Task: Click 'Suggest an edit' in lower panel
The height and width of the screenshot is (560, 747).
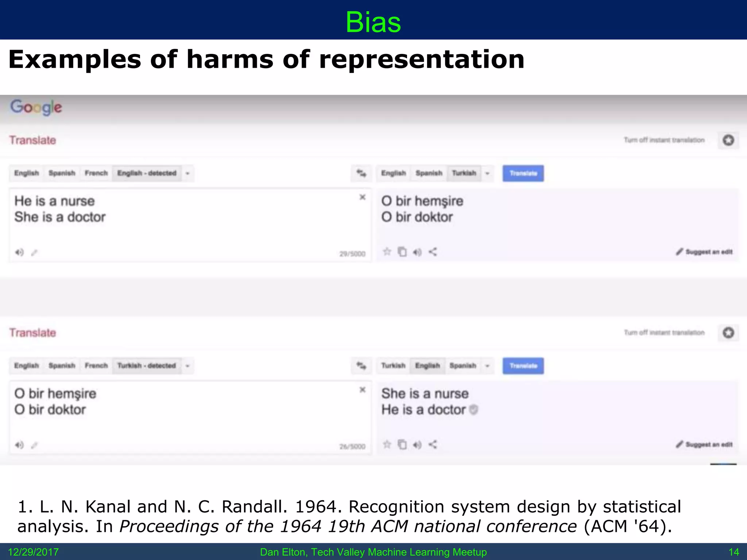Action: 704,444
